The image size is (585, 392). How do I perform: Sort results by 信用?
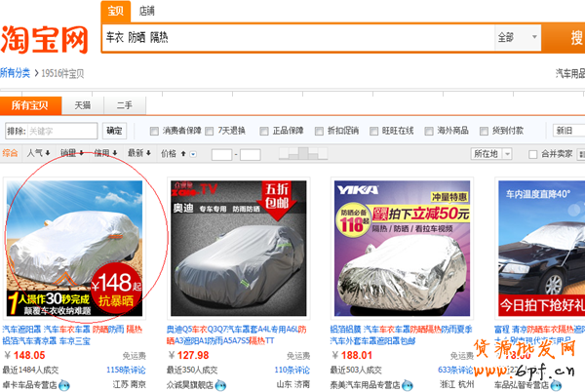tap(105, 153)
